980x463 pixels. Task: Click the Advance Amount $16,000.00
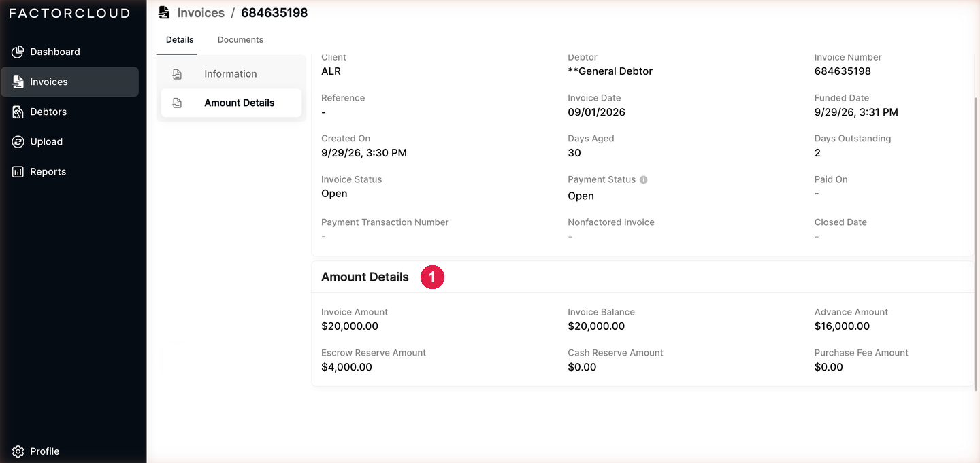coord(842,326)
